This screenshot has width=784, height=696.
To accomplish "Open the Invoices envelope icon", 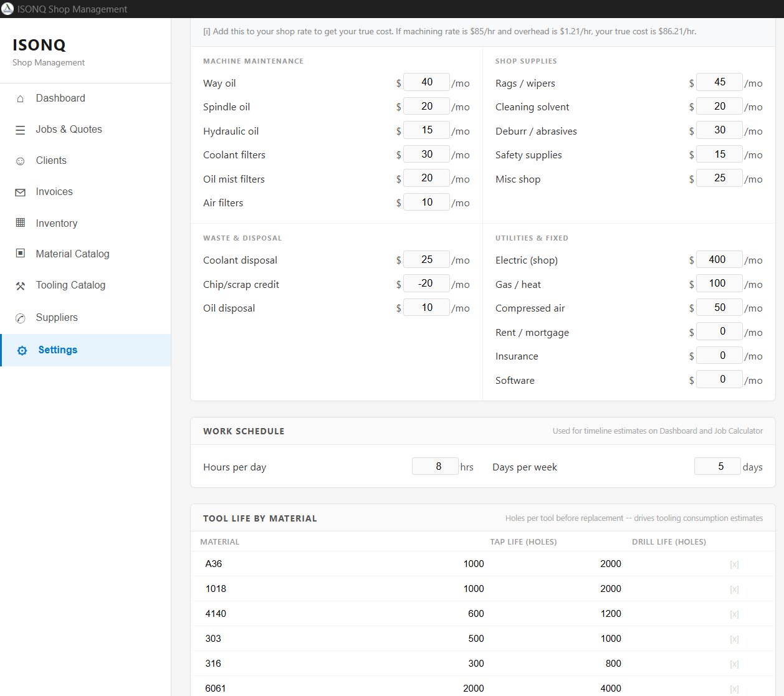I will (21, 191).
